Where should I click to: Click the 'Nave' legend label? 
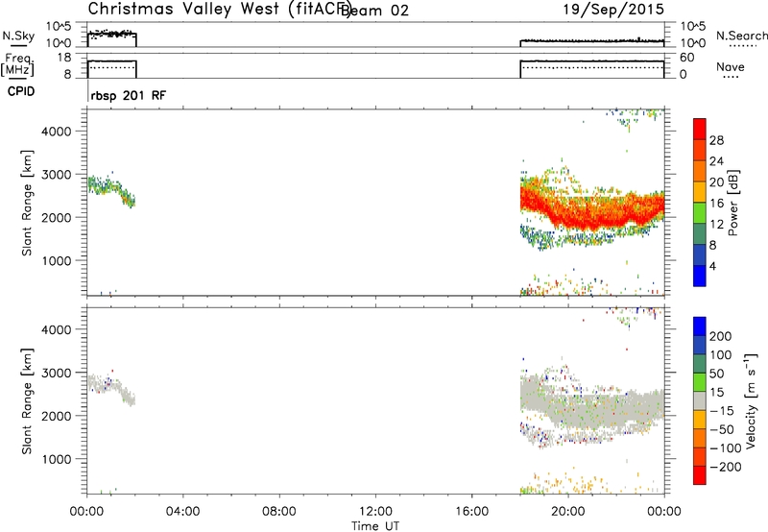click(731, 66)
